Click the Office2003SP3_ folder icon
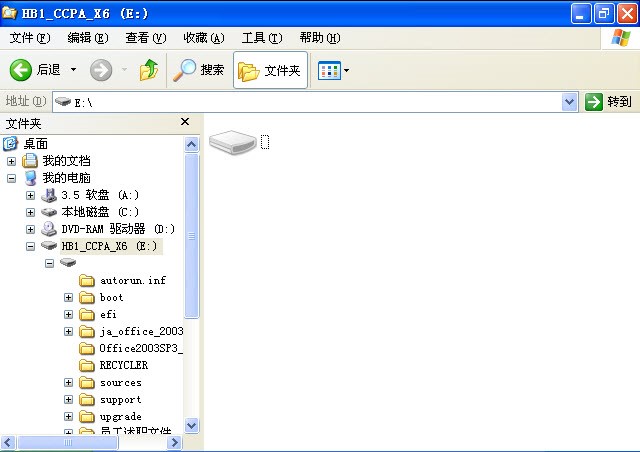Viewport: 640px width, 452px height. click(x=87, y=349)
